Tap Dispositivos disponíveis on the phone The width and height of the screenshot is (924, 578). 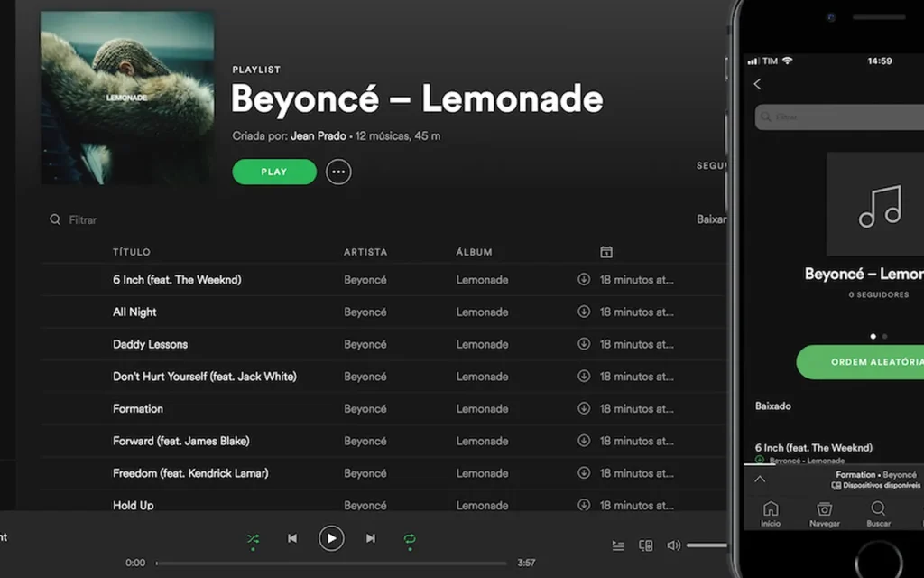click(x=875, y=485)
